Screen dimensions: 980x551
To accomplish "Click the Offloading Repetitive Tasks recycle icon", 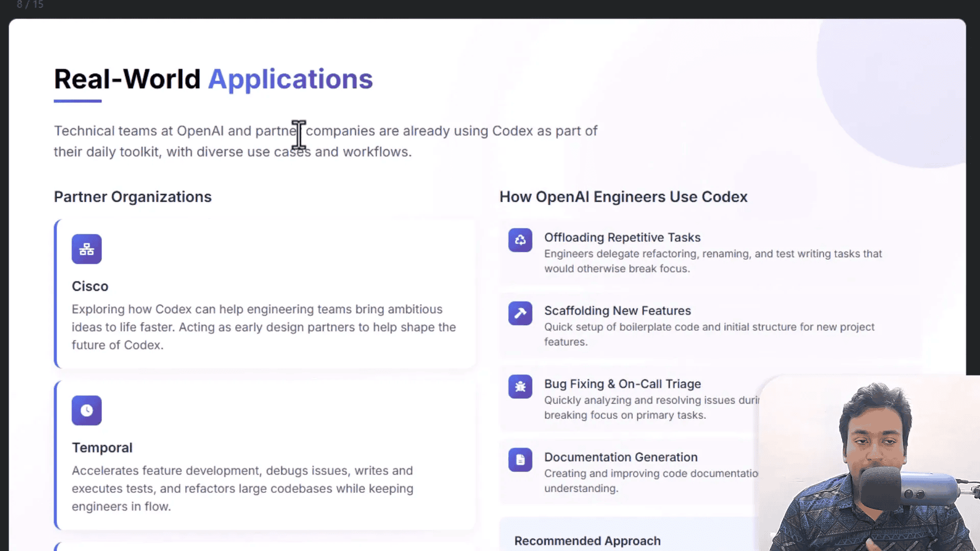I will [x=520, y=240].
